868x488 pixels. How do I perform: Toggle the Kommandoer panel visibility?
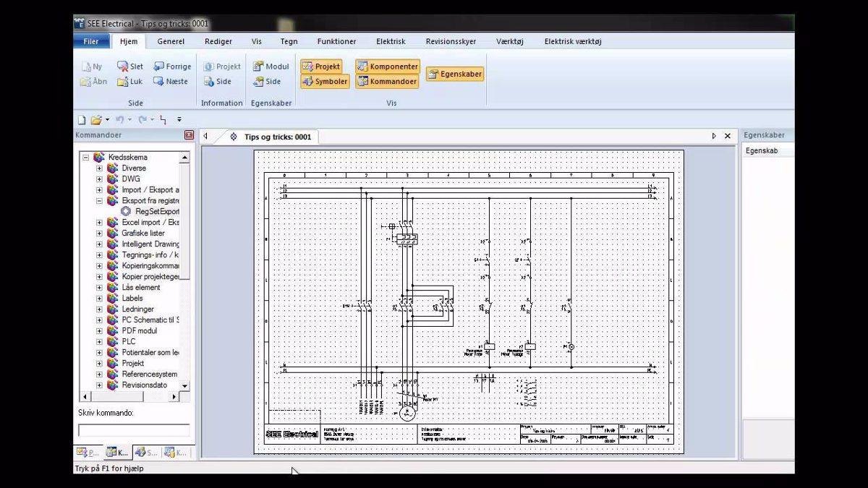(388, 82)
